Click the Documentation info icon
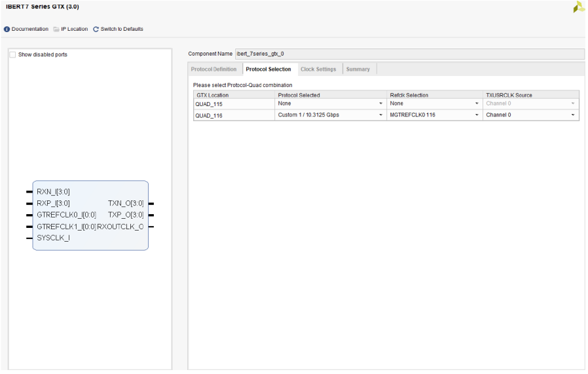 point(7,29)
